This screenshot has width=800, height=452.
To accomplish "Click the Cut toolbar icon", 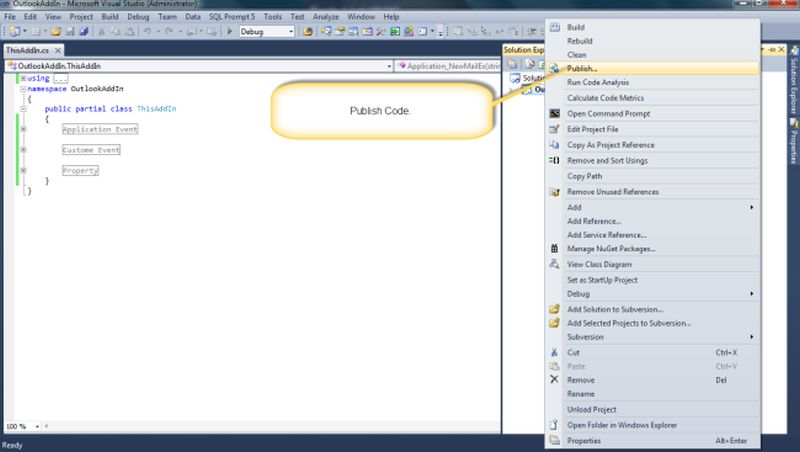I will coord(102,32).
